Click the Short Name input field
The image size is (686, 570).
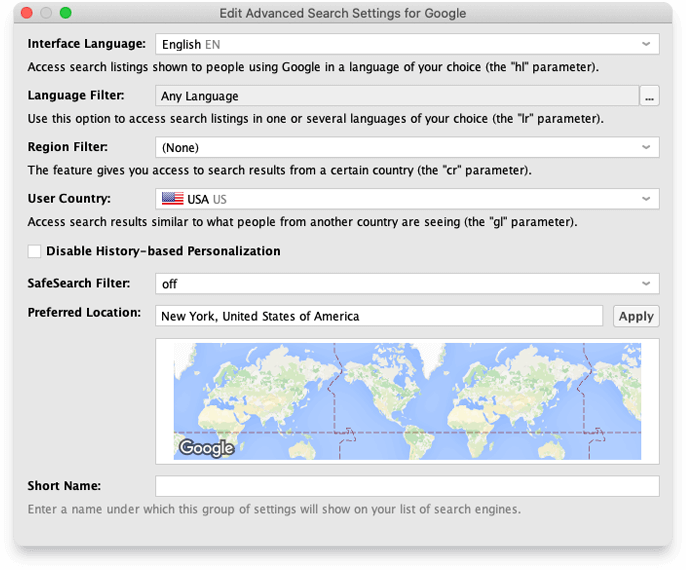coord(407,486)
